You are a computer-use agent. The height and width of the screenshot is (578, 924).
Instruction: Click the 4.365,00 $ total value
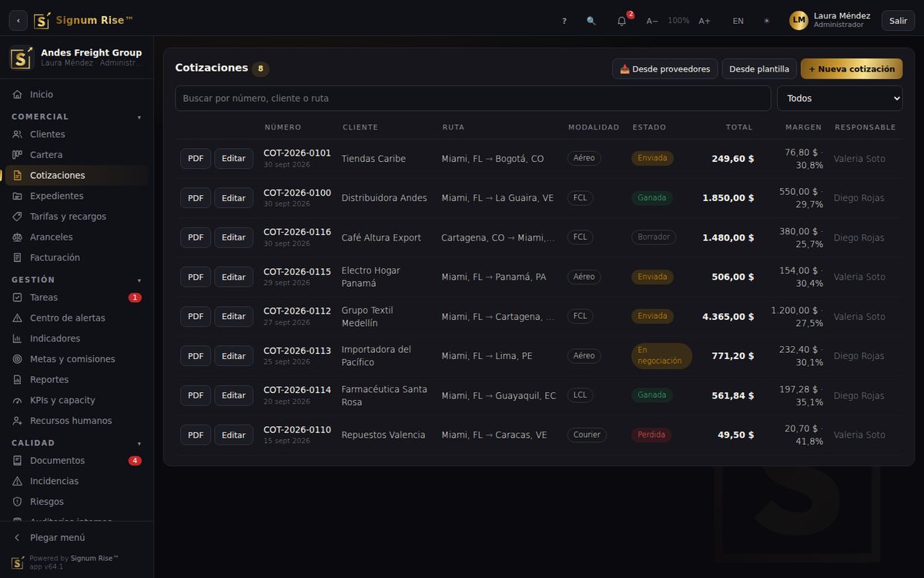728,316
